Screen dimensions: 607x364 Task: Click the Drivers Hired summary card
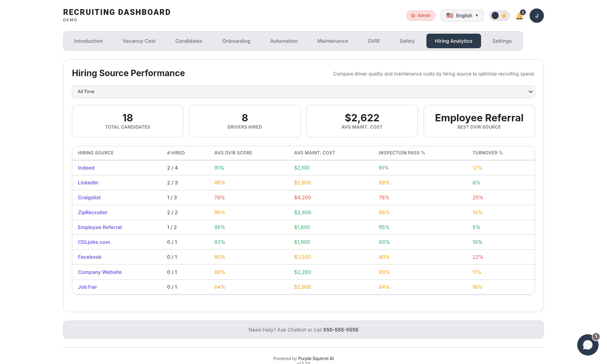(245, 121)
